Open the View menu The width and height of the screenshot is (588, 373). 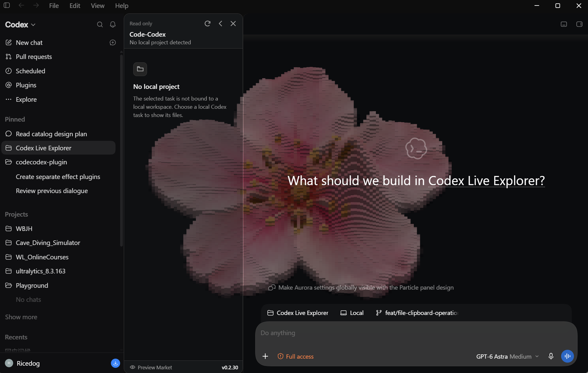pos(97,5)
